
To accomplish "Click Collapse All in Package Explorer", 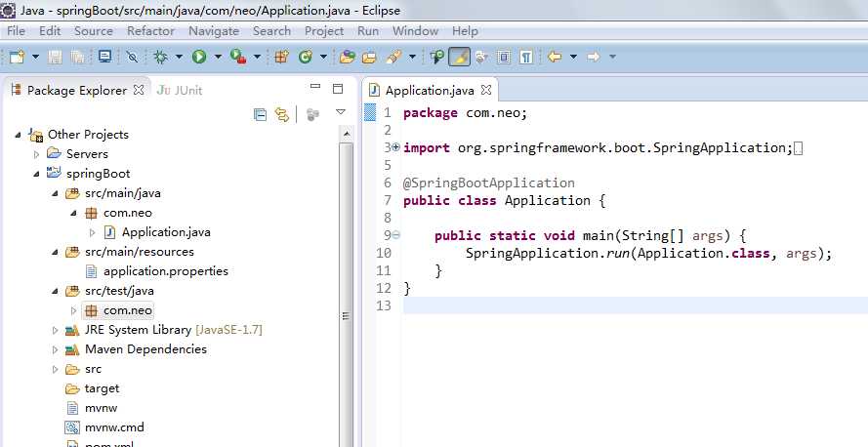I will (260, 114).
